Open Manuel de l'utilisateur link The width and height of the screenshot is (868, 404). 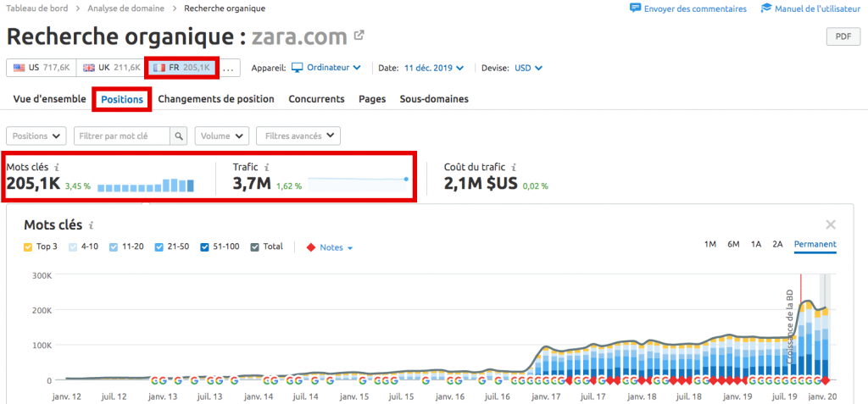pyautogui.click(x=818, y=8)
